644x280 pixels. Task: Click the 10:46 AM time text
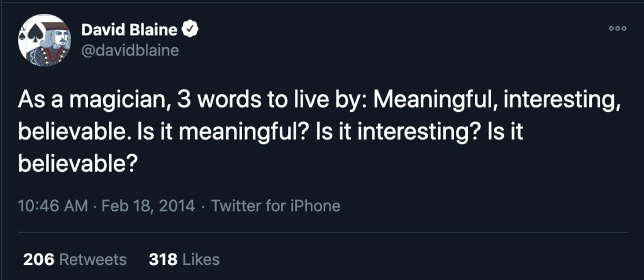pos(52,206)
